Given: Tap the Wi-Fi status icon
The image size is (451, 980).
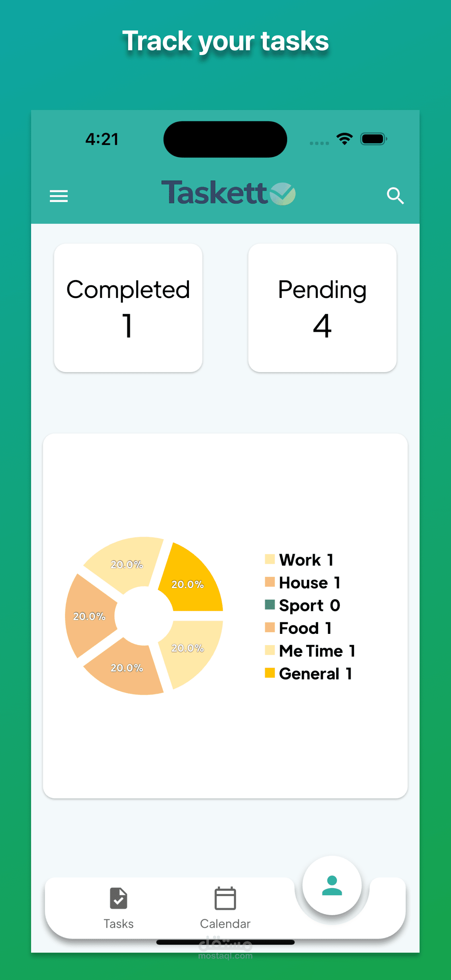Looking at the screenshot, I should coord(344,139).
